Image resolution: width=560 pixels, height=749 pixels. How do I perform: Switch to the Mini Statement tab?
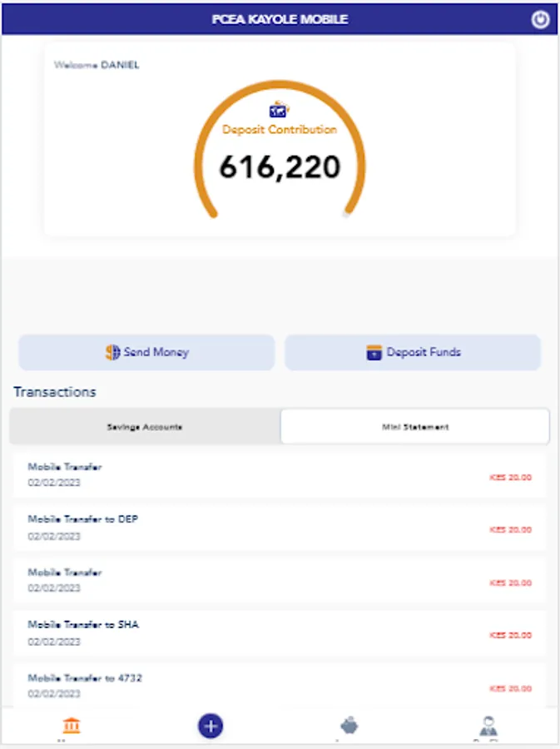(414, 426)
